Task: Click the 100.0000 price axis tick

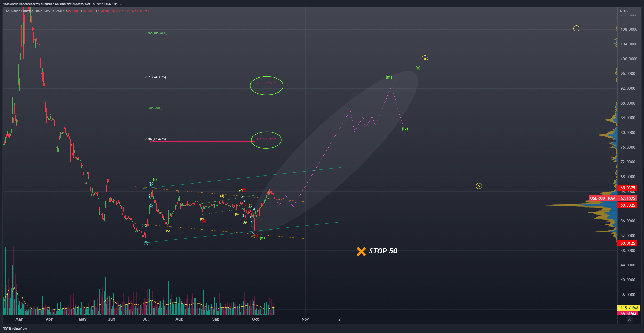Action: coord(629,59)
